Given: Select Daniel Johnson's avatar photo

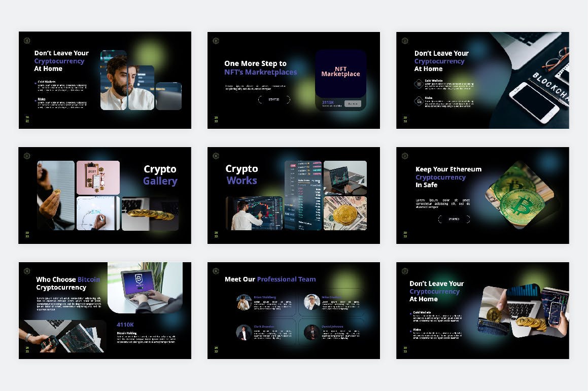Looking at the screenshot, I should 312,332.
